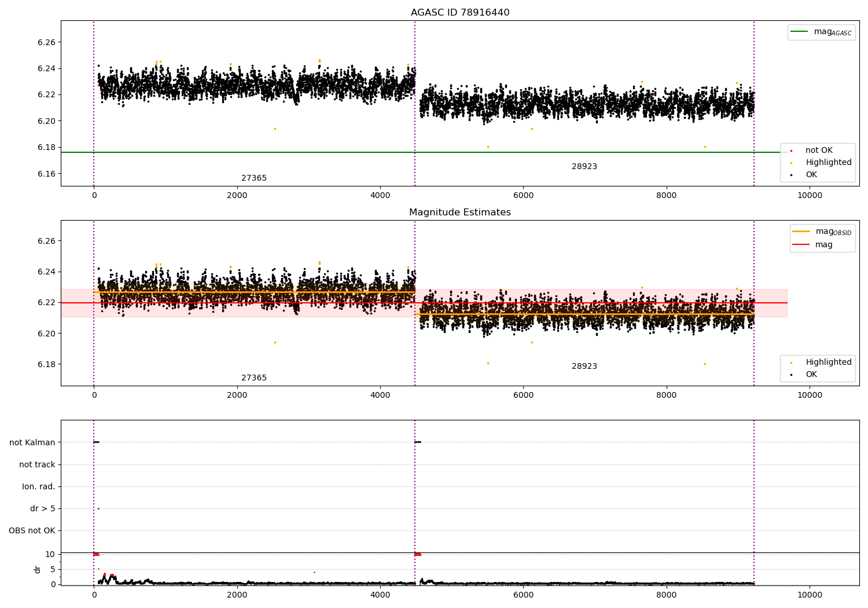This screenshot has width=868, height=608.
Task: Click 'OK' legend entry in top plot
Action: click(x=804, y=175)
